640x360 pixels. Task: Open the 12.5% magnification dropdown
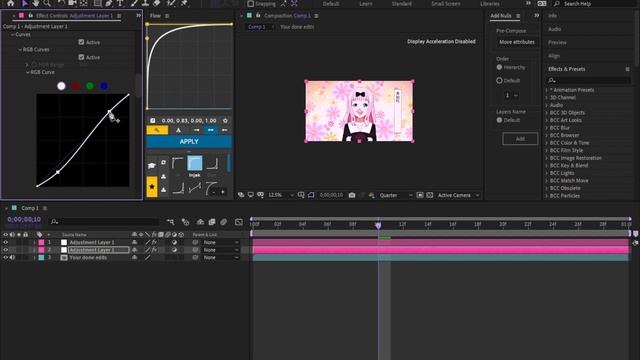(280, 195)
